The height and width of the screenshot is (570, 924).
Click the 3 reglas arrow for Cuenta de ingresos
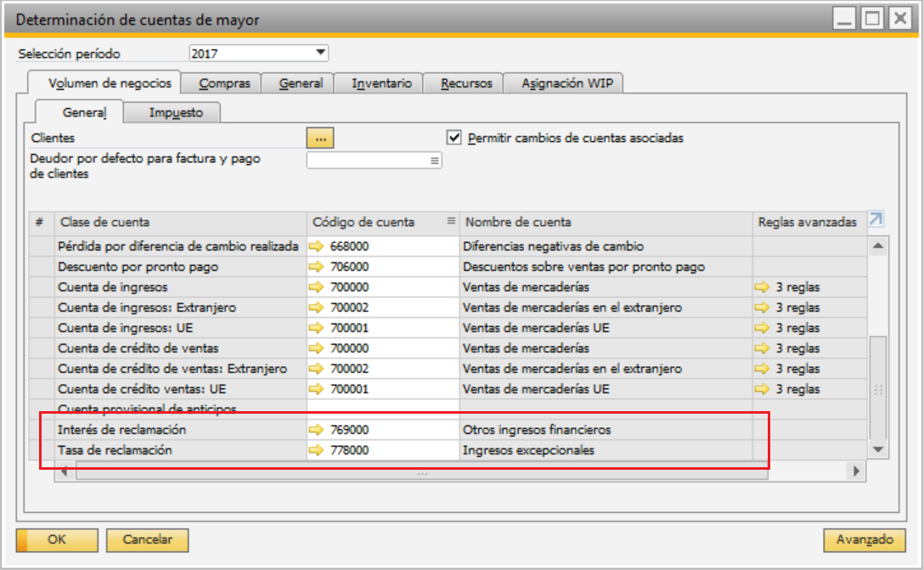click(763, 287)
